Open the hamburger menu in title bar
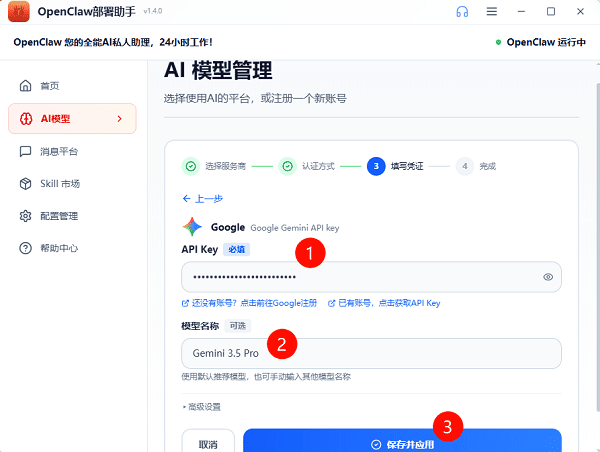The image size is (600, 452). pos(492,11)
